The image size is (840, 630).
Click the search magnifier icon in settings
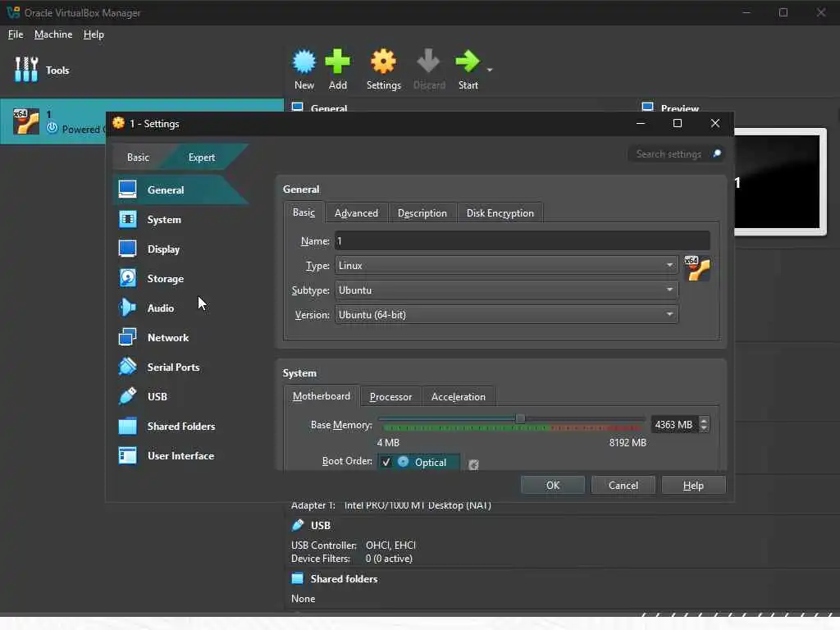click(717, 154)
